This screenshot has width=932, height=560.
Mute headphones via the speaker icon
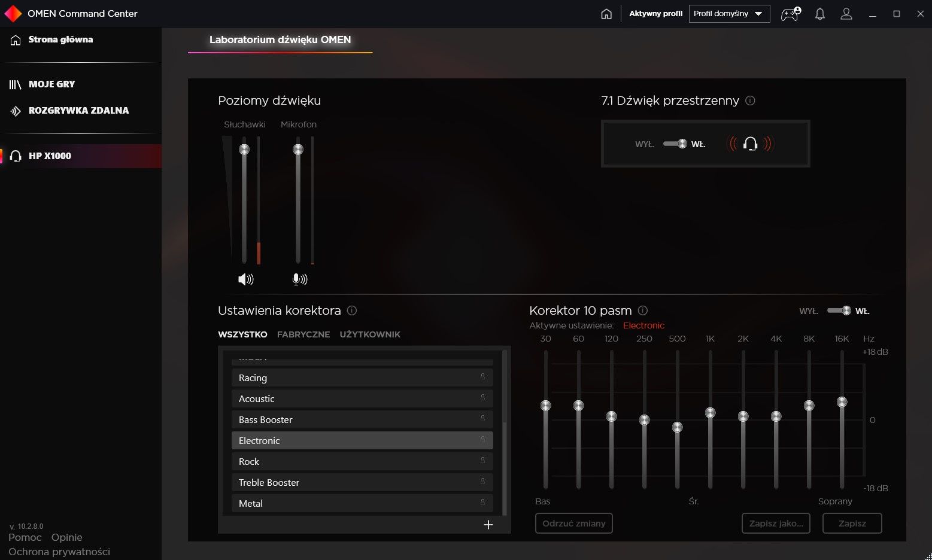pyautogui.click(x=246, y=279)
